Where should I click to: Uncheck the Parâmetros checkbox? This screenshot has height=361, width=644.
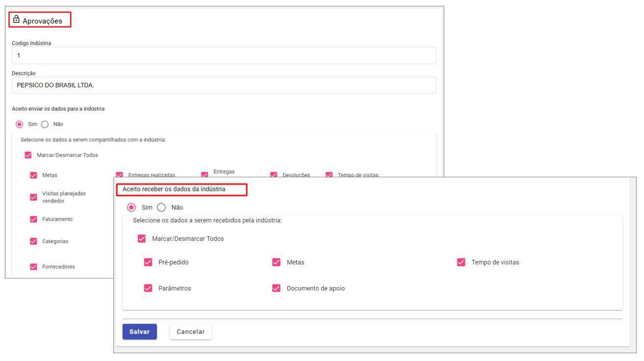[x=148, y=288]
